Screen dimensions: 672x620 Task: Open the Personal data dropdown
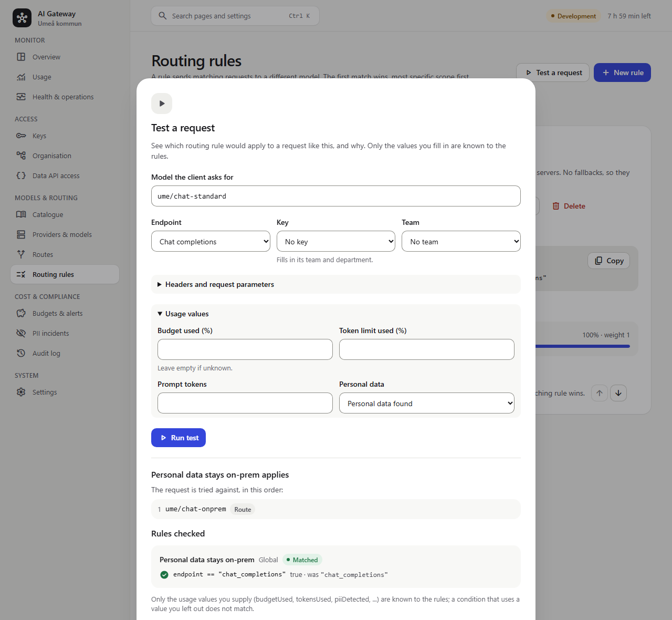[427, 403]
